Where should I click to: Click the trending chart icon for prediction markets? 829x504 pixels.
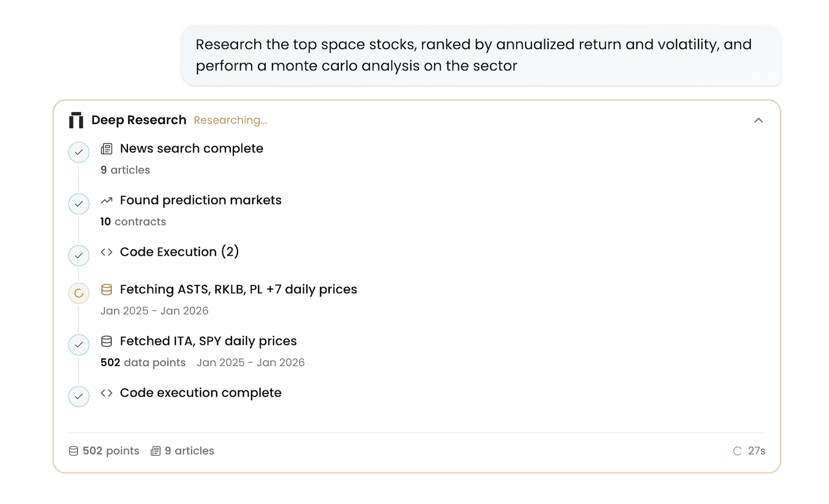(106, 200)
